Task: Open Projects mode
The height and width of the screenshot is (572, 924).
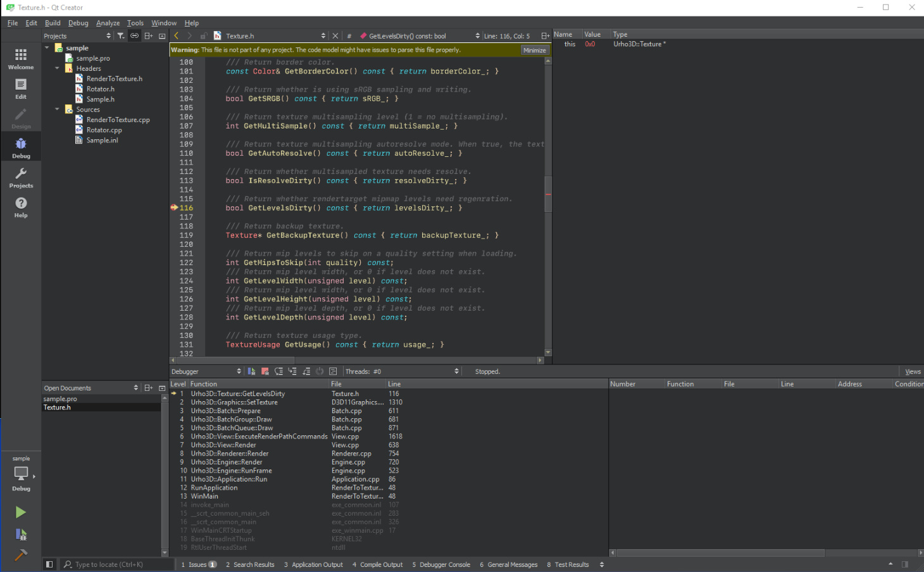Action: (21, 177)
